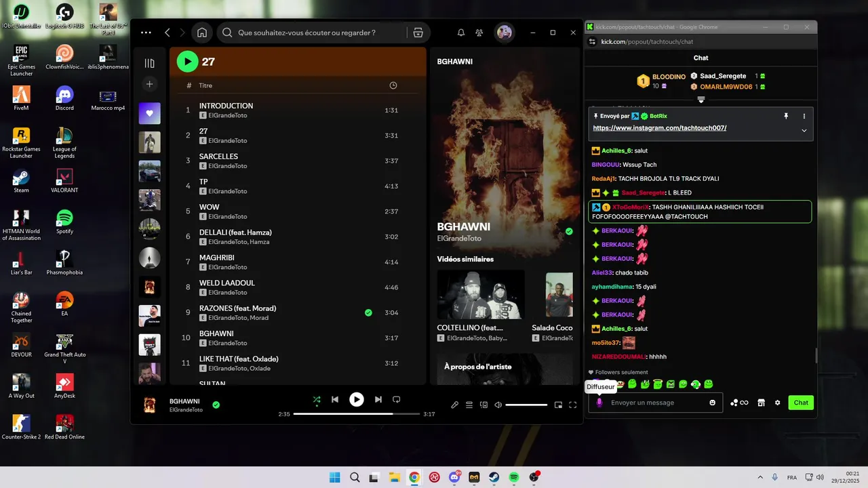Open Spotify from the taskbar
The image size is (868, 488).
(514, 477)
